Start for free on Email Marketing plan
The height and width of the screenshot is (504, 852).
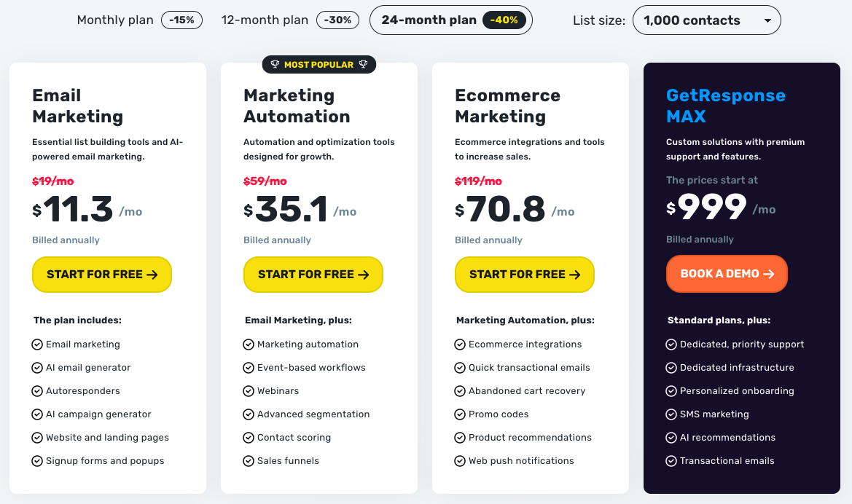(102, 275)
